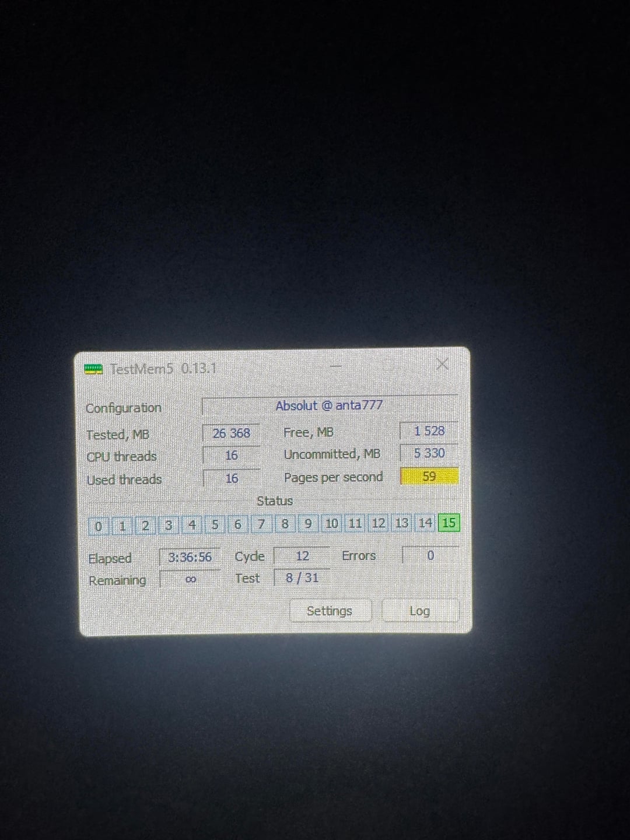The height and width of the screenshot is (840, 630).
Task: Click the Elapsed time field 3:36:56
Action: [190, 558]
